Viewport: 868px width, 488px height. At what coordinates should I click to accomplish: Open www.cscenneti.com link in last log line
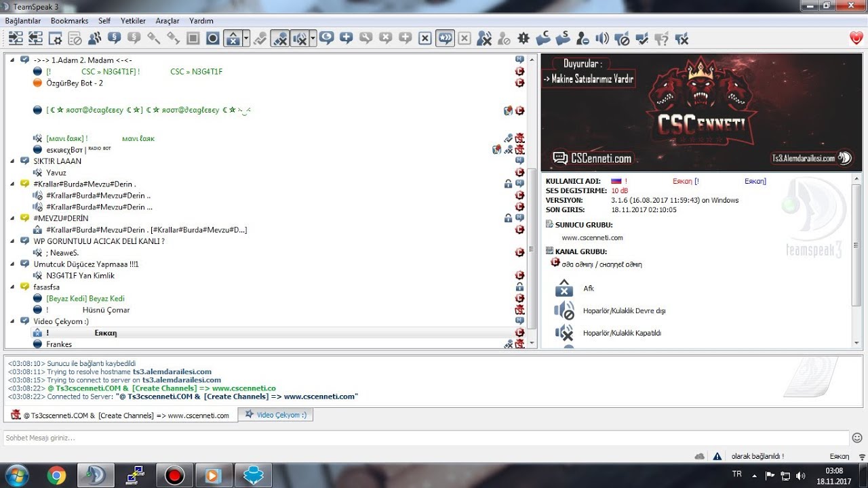coord(319,396)
